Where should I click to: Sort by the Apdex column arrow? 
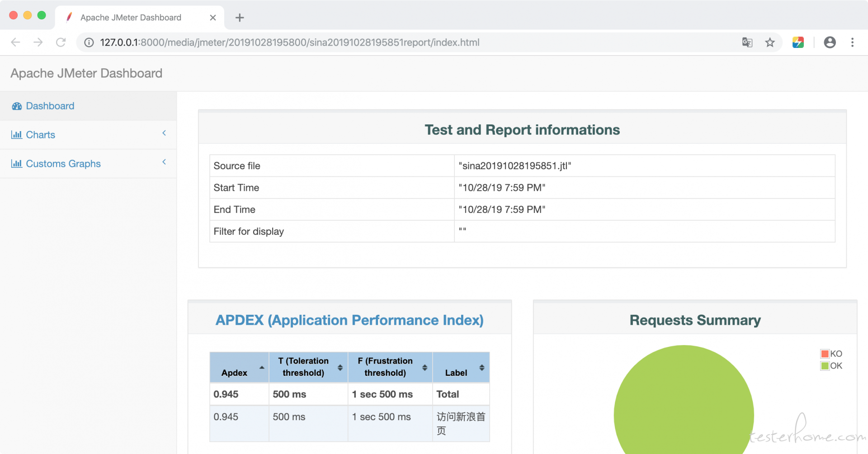pyautogui.click(x=262, y=368)
